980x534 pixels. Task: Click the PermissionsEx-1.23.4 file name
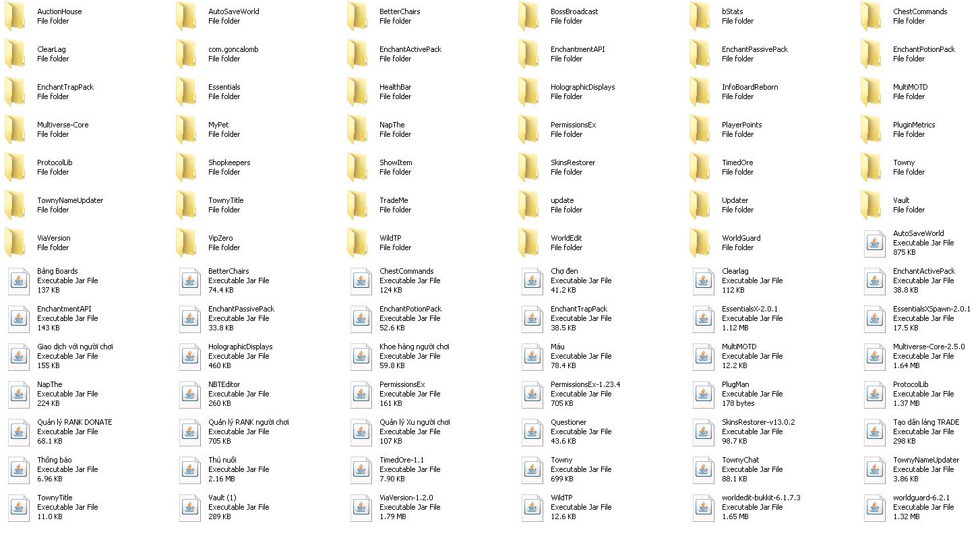pyautogui.click(x=586, y=384)
